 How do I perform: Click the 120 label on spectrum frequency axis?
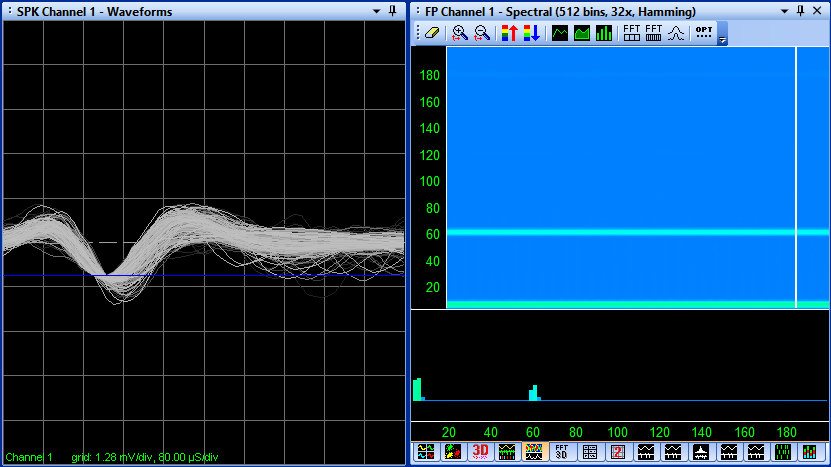click(x=659, y=432)
